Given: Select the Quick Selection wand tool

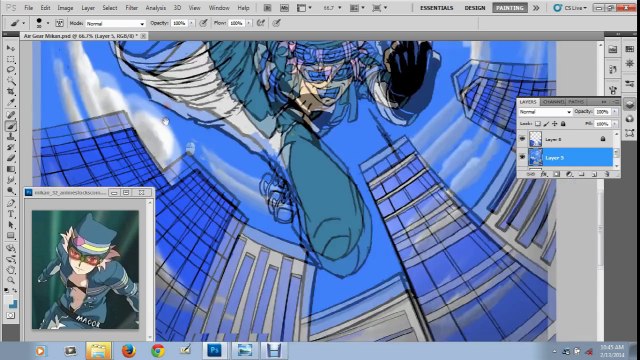Looking at the screenshot, I should [x=11, y=81].
